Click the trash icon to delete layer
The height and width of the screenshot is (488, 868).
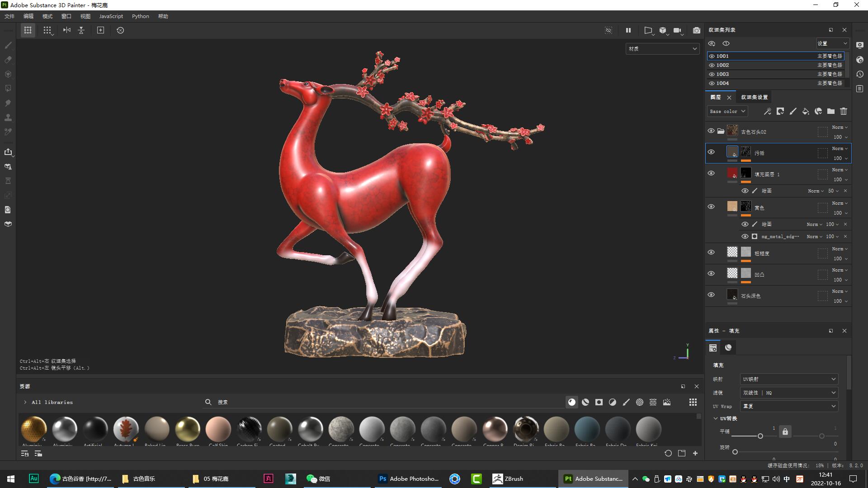click(x=844, y=111)
